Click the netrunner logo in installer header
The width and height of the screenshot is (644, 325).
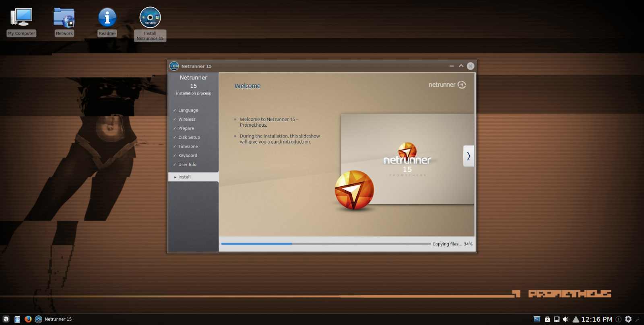tap(447, 85)
